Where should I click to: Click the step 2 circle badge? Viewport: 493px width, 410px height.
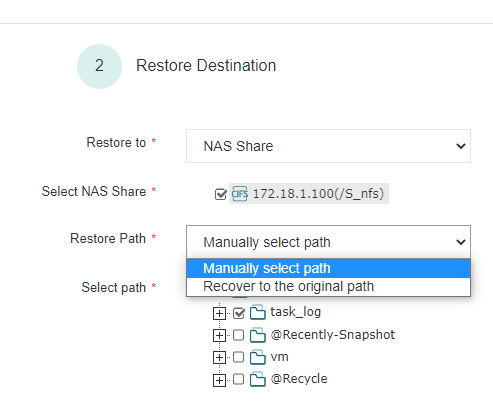99,66
